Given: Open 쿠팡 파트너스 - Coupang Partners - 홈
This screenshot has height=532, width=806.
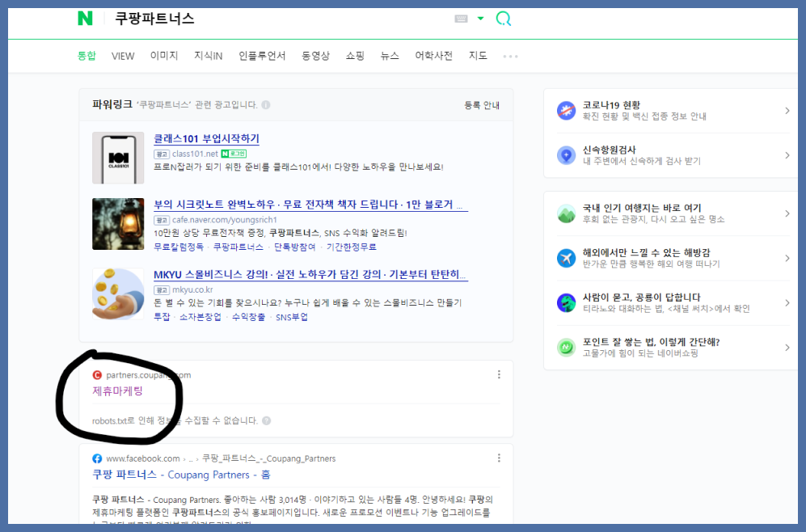Looking at the screenshot, I should coord(181,475).
